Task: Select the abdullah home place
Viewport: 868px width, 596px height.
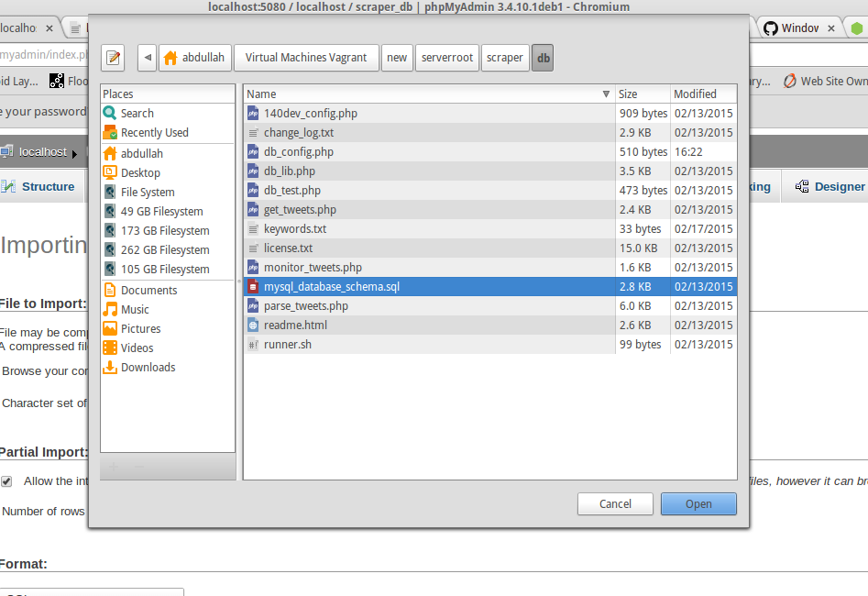Action: 168,153
